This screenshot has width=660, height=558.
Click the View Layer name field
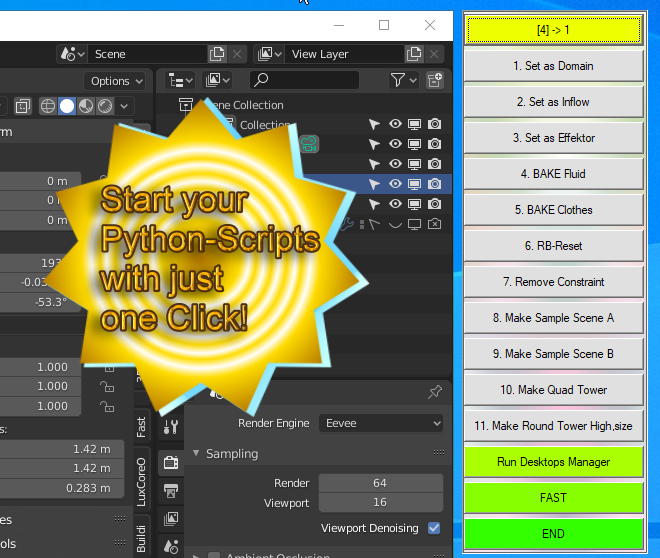click(x=344, y=54)
